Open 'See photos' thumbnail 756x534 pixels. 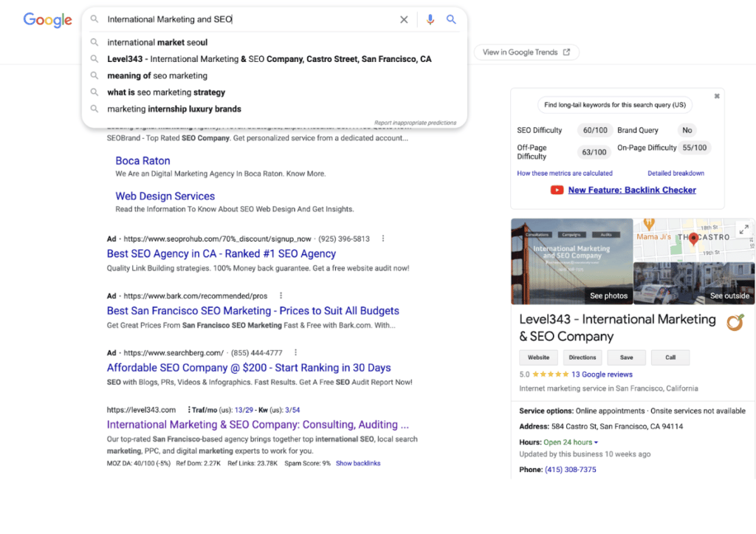pyautogui.click(x=572, y=261)
